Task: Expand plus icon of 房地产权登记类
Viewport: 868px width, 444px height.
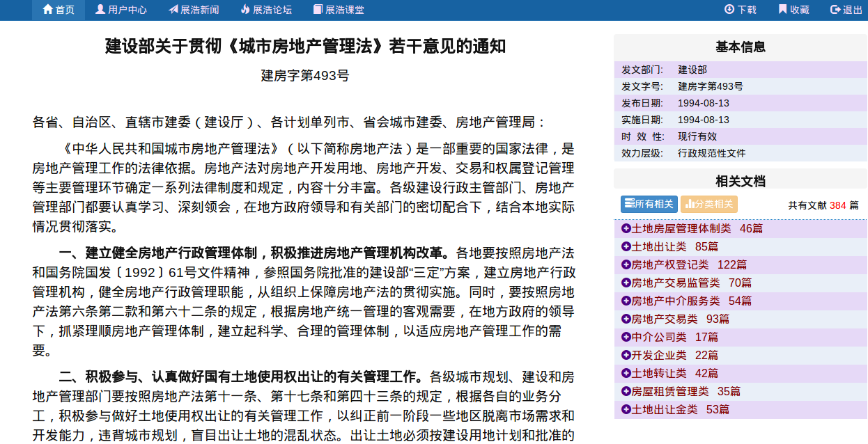Action: click(626, 264)
